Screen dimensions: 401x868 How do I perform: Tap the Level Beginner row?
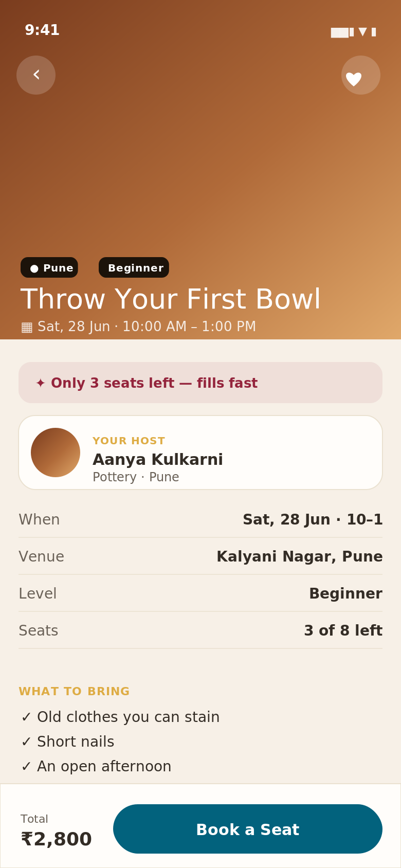(x=200, y=593)
